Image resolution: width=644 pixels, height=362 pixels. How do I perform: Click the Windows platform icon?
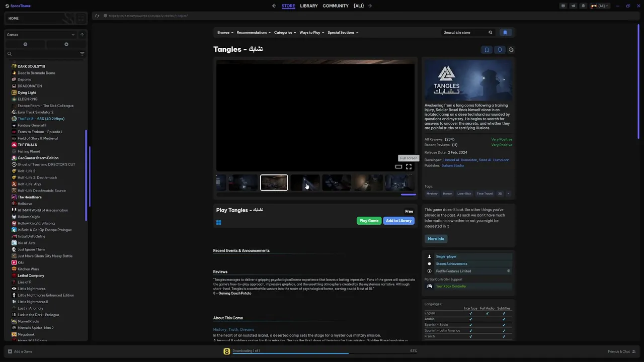[x=219, y=222]
